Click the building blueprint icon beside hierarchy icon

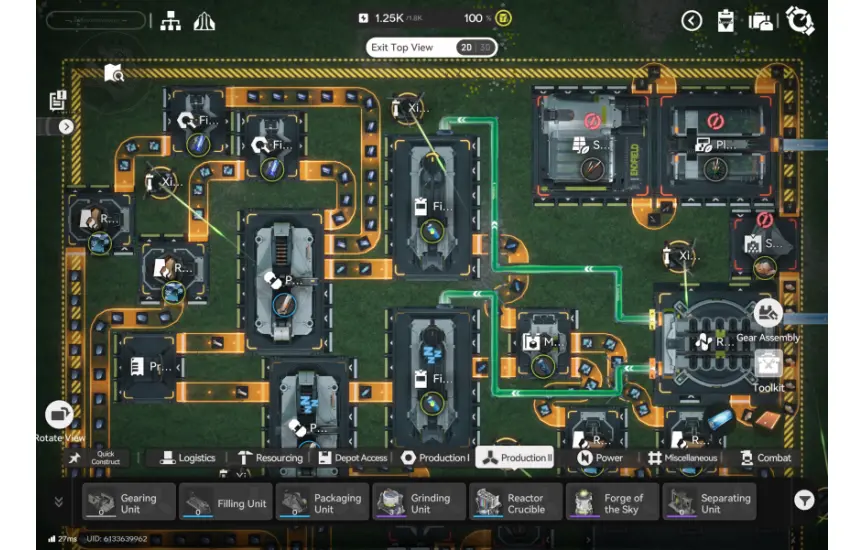point(204,22)
